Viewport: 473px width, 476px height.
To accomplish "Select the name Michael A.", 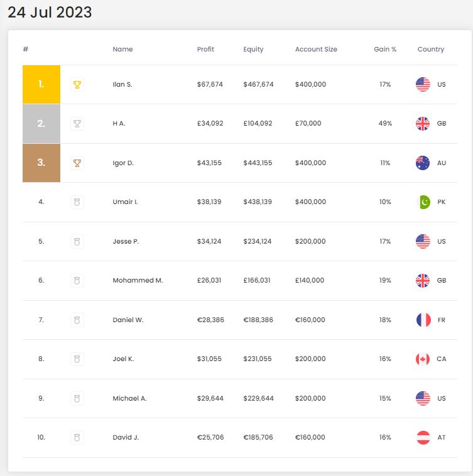I will click(x=129, y=398).
